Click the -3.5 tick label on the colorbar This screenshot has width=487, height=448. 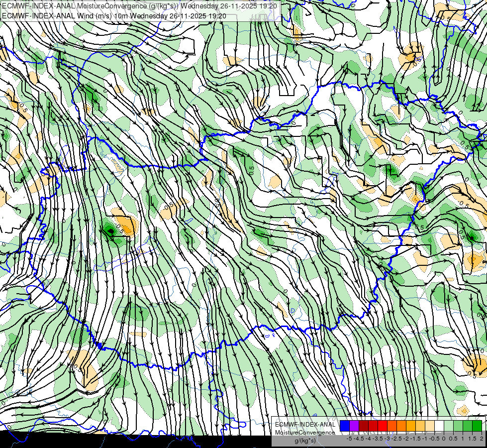(378, 439)
